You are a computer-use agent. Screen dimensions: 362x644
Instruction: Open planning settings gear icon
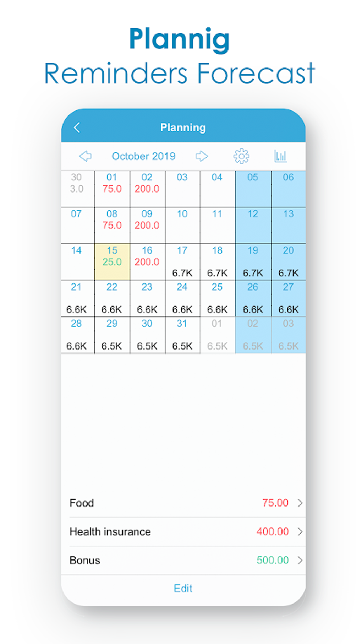coord(241,156)
